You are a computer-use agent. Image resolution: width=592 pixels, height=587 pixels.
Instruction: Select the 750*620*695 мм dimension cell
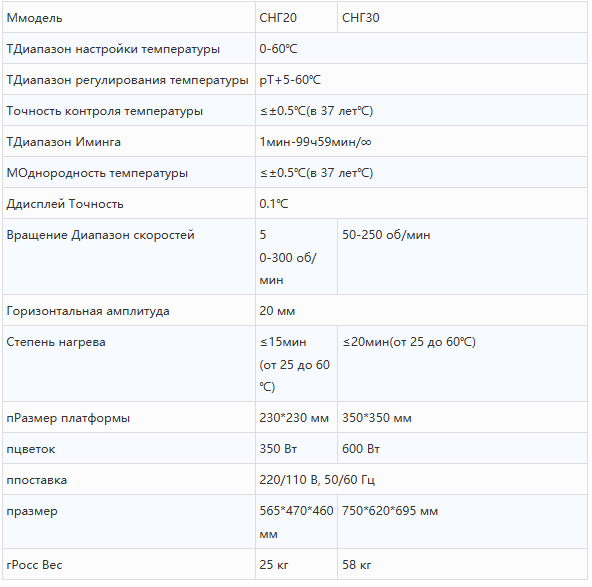click(x=462, y=522)
